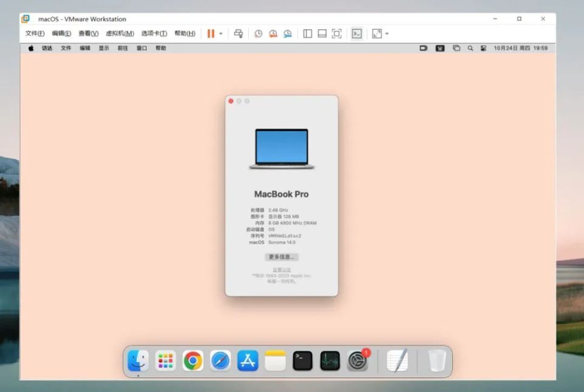Open the suspend button dropdown arrow
This screenshot has width=584, height=392.
[220, 33]
